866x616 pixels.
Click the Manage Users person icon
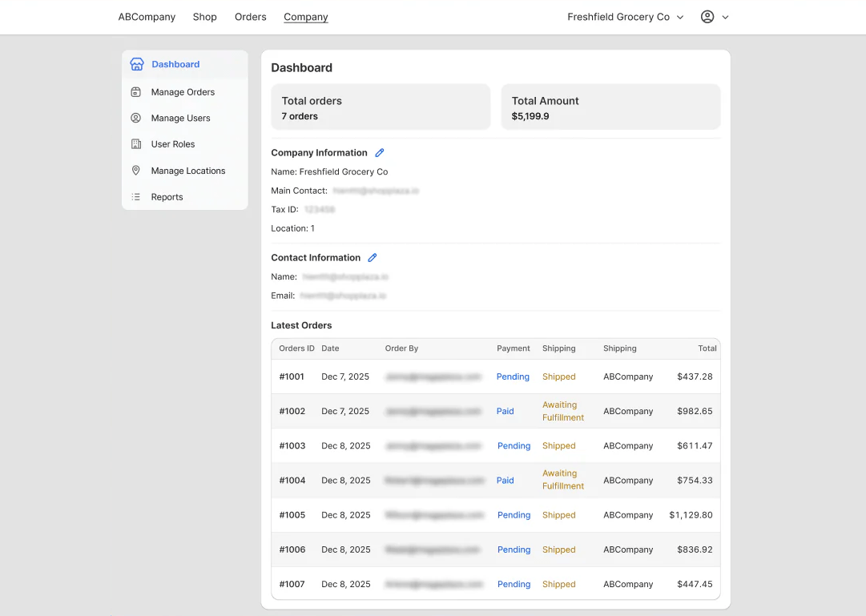point(135,118)
